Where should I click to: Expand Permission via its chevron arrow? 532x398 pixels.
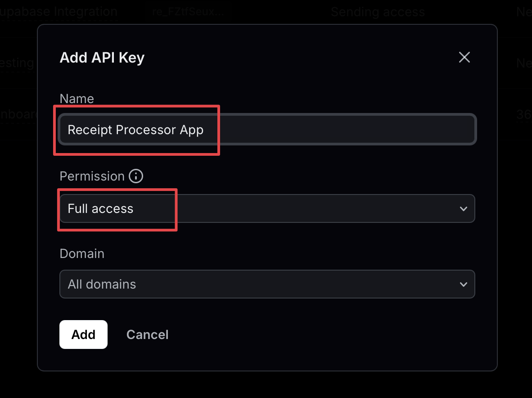tap(464, 208)
